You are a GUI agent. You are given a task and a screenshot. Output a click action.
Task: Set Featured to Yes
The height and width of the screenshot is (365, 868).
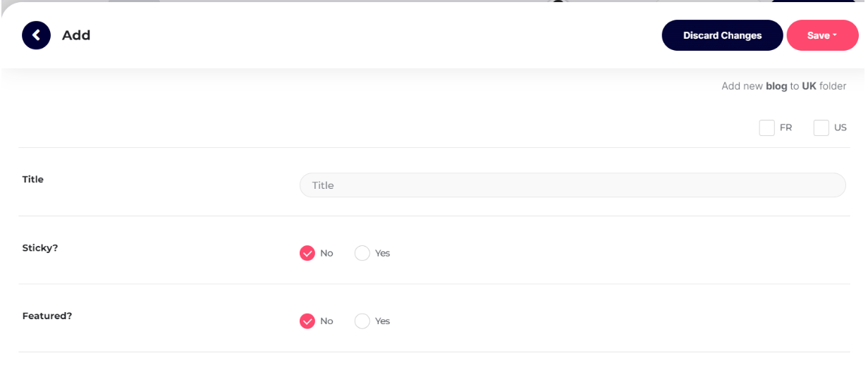coord(362,321)
